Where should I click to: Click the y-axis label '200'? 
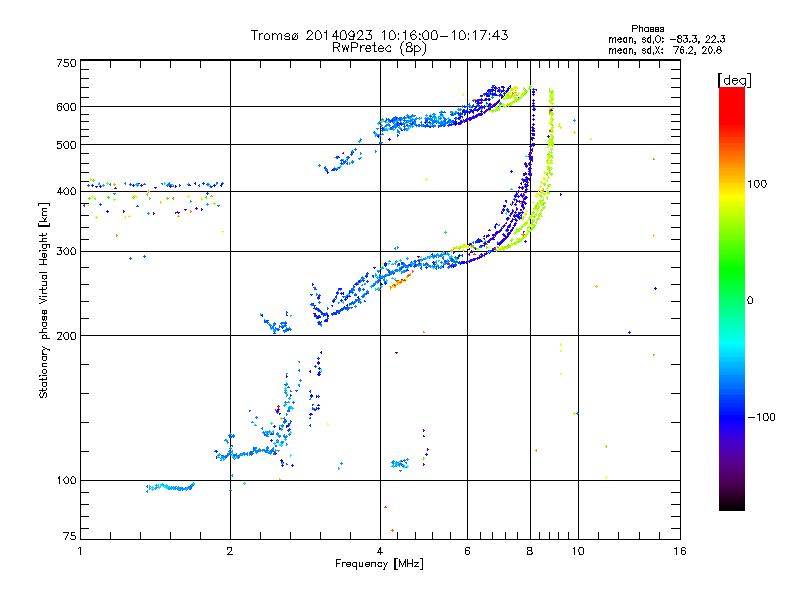click(66, 336)
